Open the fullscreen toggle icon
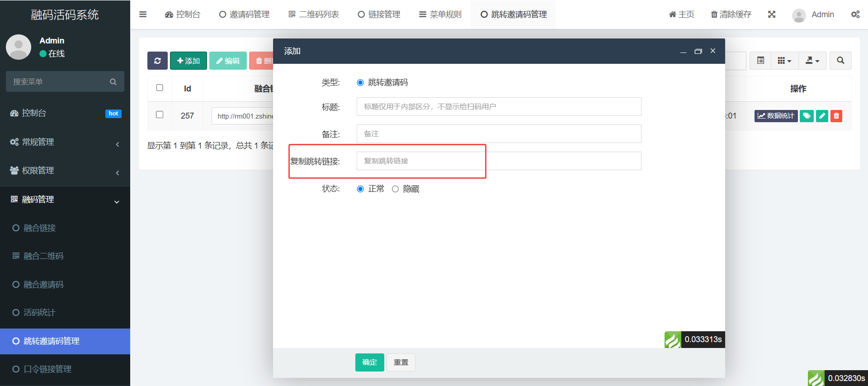 click(x=772, y=14)
